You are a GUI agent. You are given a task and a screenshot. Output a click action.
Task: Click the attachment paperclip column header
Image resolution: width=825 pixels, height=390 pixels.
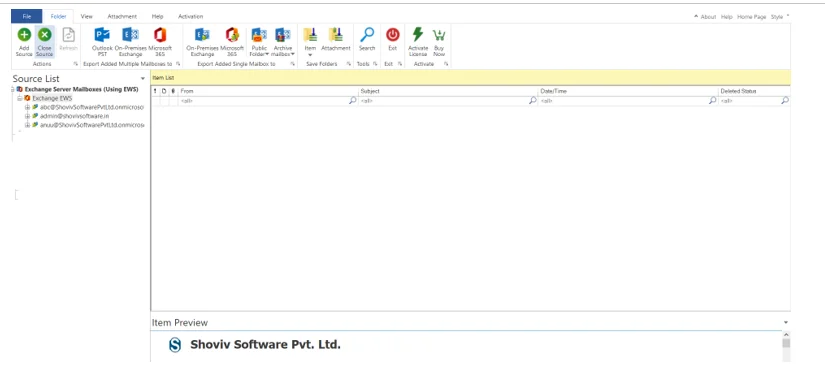tap(173, 91)
